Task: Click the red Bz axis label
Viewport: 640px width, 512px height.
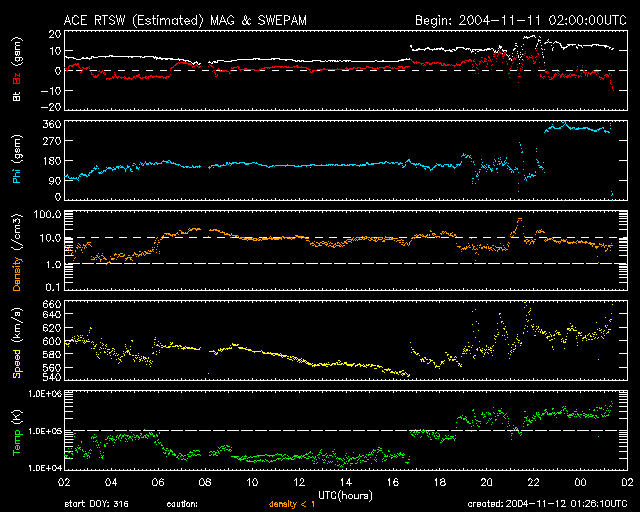Action: (17, 78)
